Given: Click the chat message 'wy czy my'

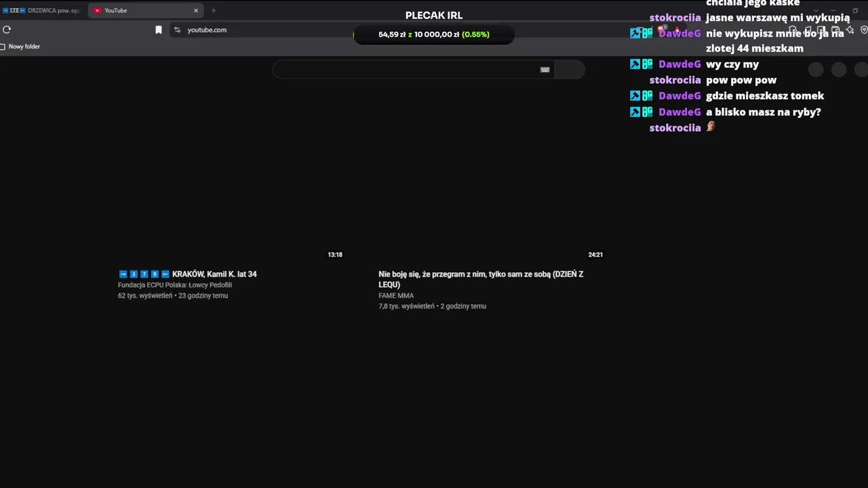Looking at the screenshot, I should click(732, 64).
